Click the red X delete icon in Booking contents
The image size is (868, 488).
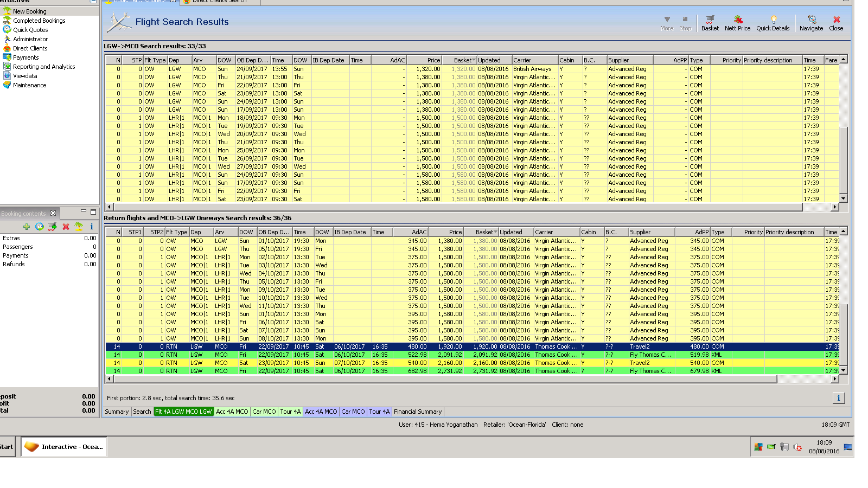tap(66, 227)
